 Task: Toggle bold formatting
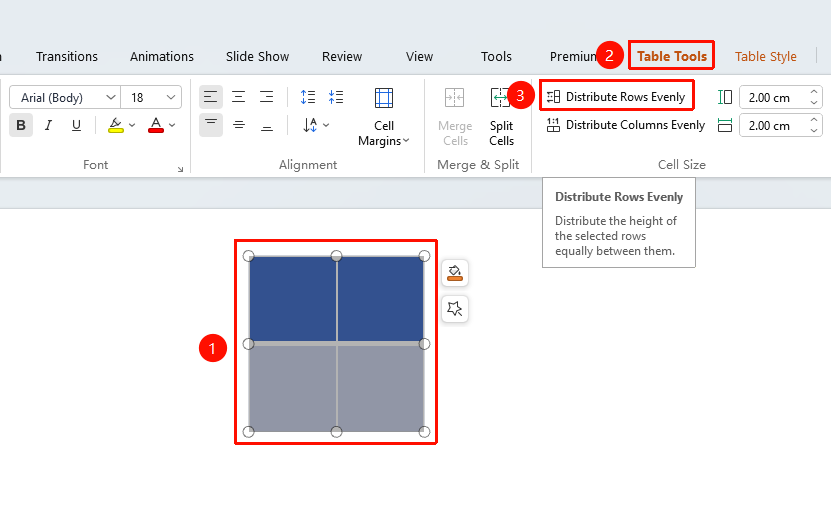21,125
